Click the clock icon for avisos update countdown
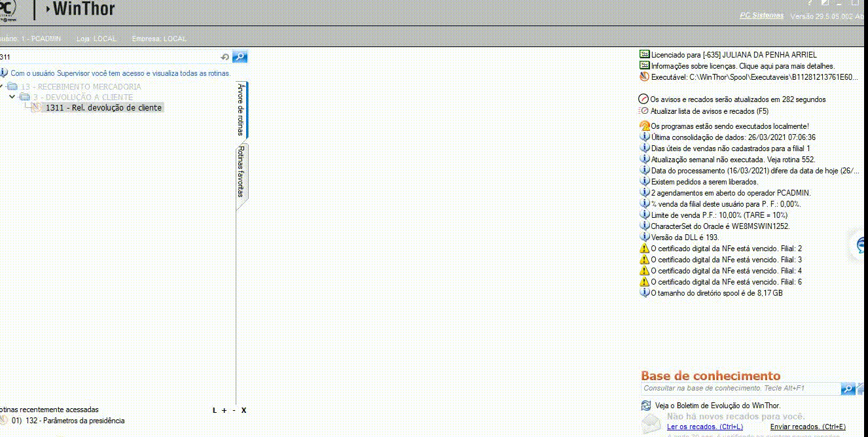The height and width of the screenshot is (437, 868). [644, 99]
